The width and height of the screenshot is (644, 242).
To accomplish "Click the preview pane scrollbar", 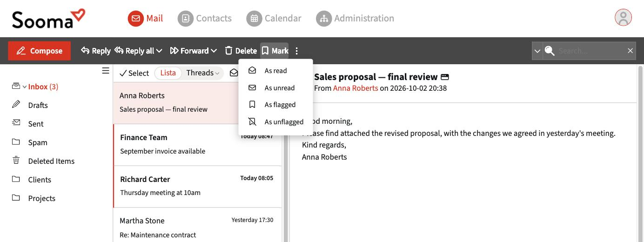I will pyautogui.click(x=640, y=154).
